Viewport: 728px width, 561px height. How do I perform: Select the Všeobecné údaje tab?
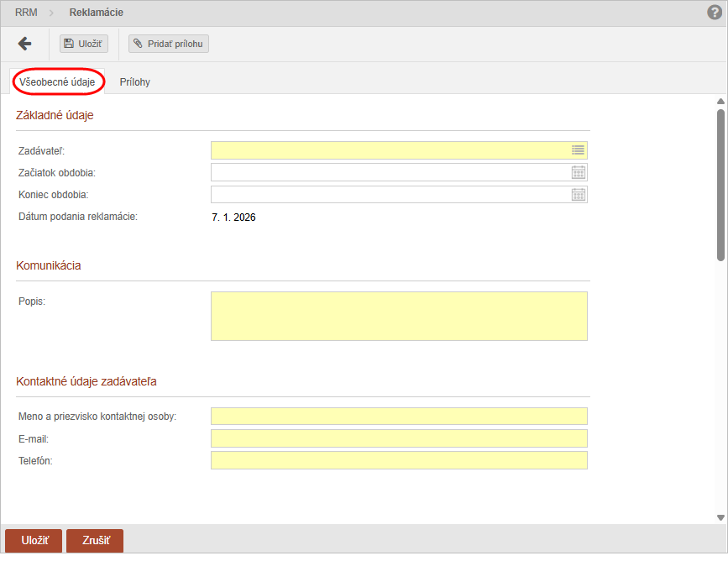coord(57,82)
